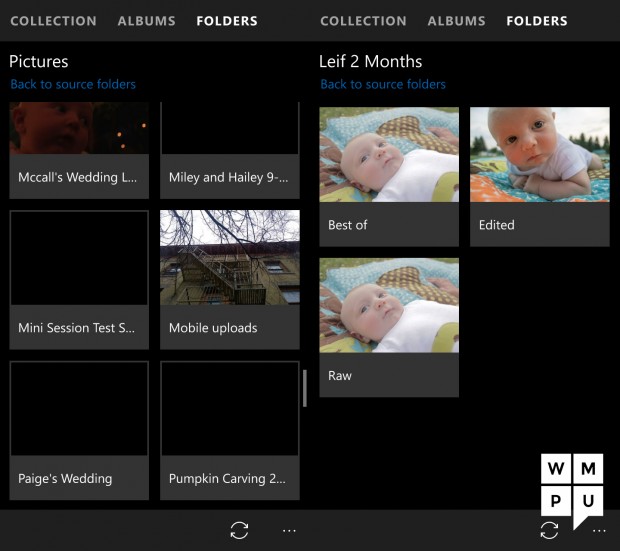Click the Paige's Wedding label
The image size is (620, 551).
[x=65, y=479]
